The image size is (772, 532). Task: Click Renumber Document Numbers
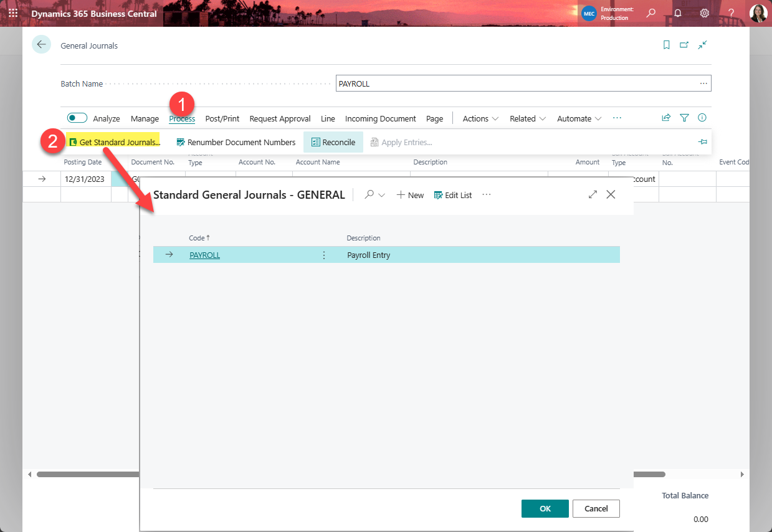click(x=236, y=142)
